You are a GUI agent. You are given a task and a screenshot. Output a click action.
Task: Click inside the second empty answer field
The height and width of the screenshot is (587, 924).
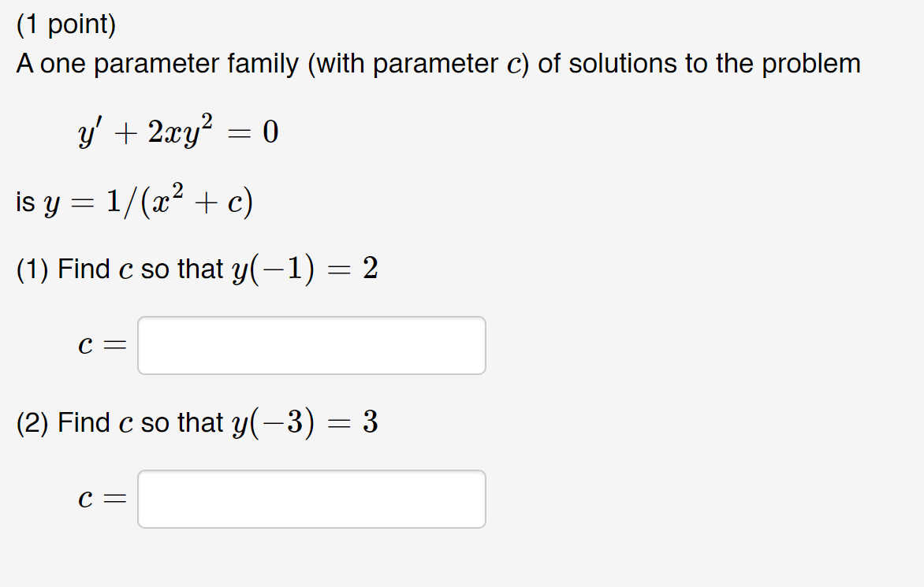311,499
